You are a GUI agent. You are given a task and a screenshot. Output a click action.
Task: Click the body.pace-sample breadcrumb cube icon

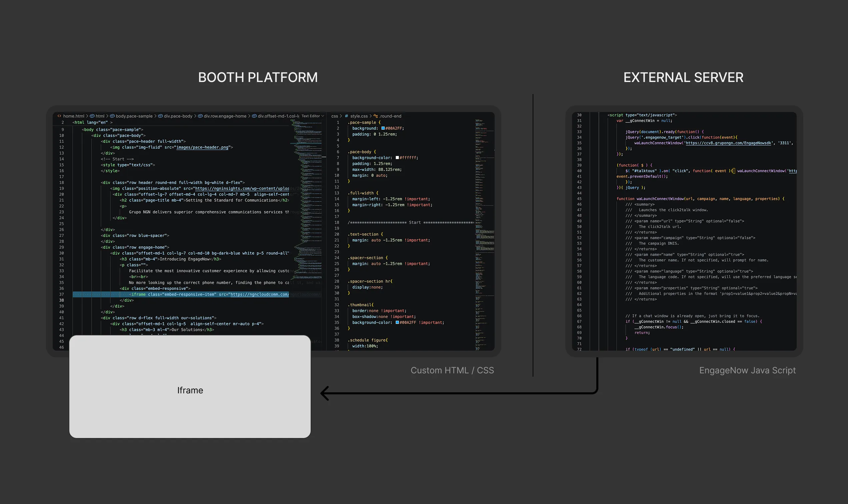(x=112, y=116)
